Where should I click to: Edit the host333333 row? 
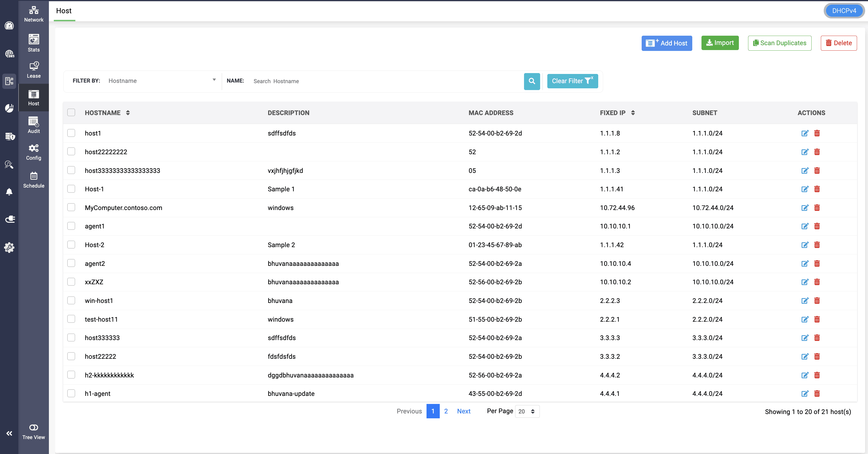coord(805,338)
